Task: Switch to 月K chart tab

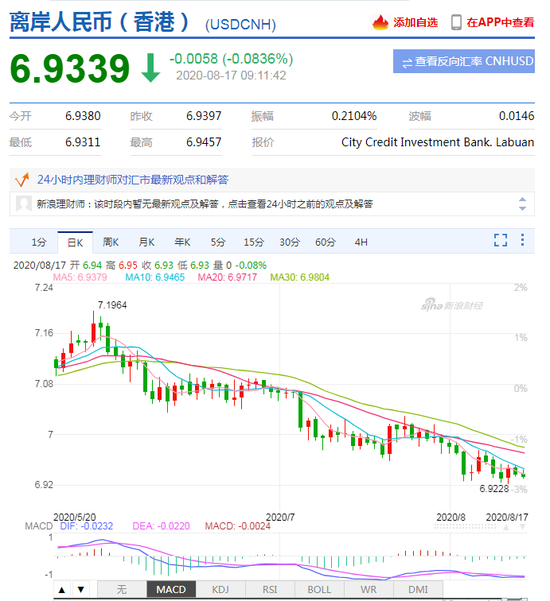Action: point(146,242)
